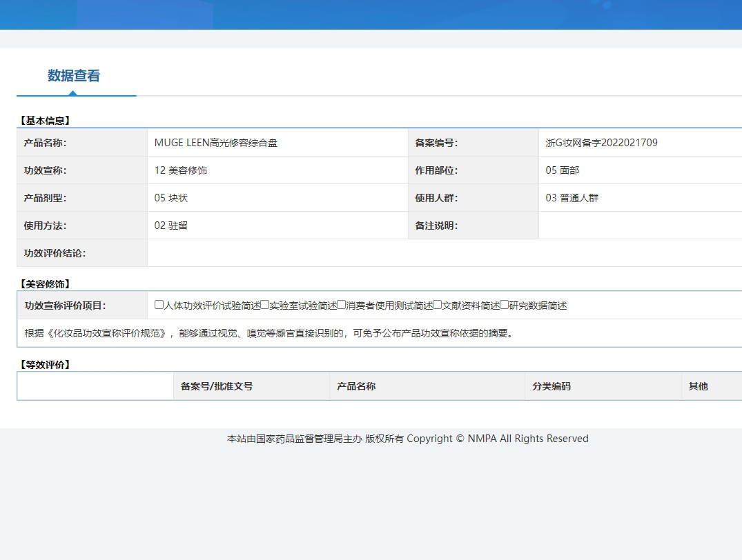Click the 【基本信息】 section heading
The height and width of the screenshot is (560, 742).
[45, 121]
